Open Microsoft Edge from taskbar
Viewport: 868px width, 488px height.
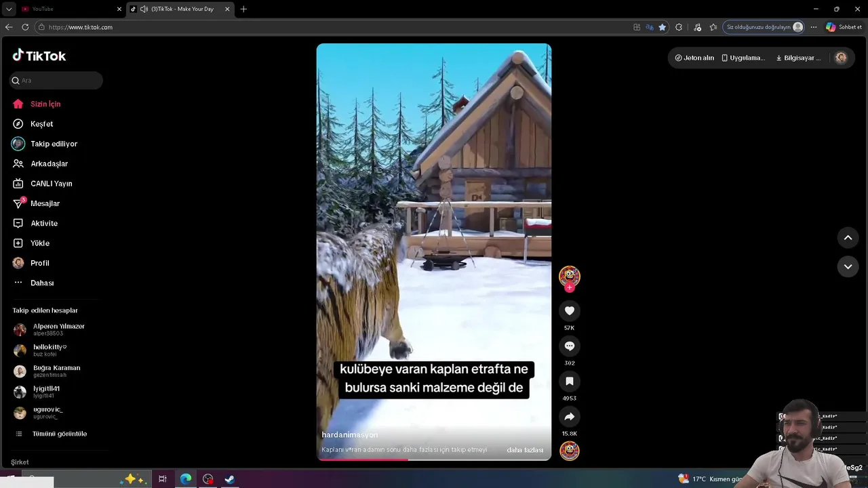pos(186,479)
